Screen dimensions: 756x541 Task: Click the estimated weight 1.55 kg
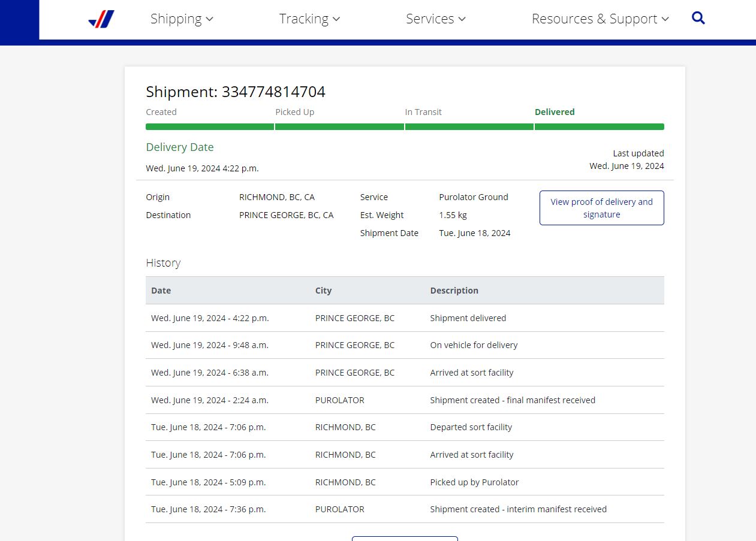click(453, 215)
